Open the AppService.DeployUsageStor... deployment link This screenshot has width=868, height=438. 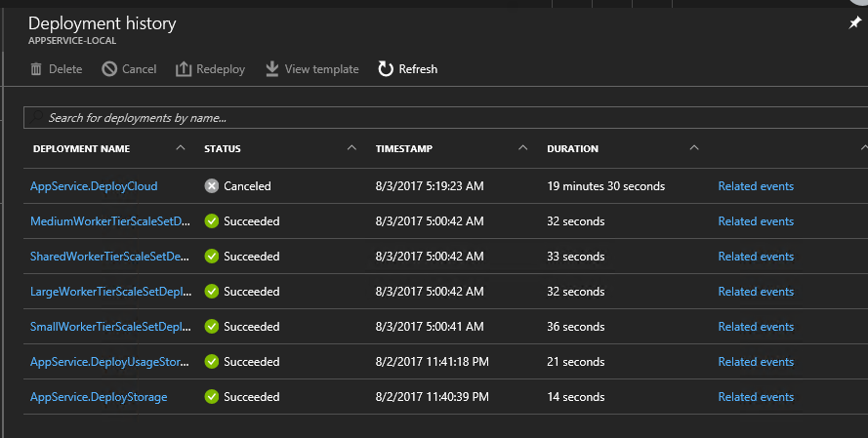coord(109,362)
